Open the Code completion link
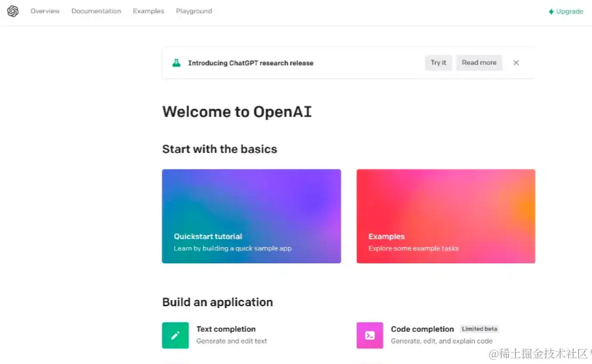The image size is (592, 364). [422, 329]
